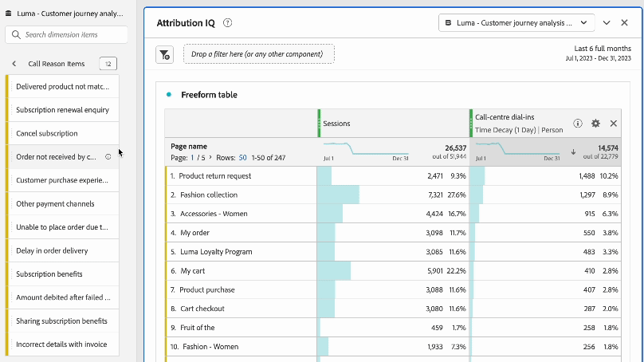Open the data view dropdown

click(x=516, y=22)
